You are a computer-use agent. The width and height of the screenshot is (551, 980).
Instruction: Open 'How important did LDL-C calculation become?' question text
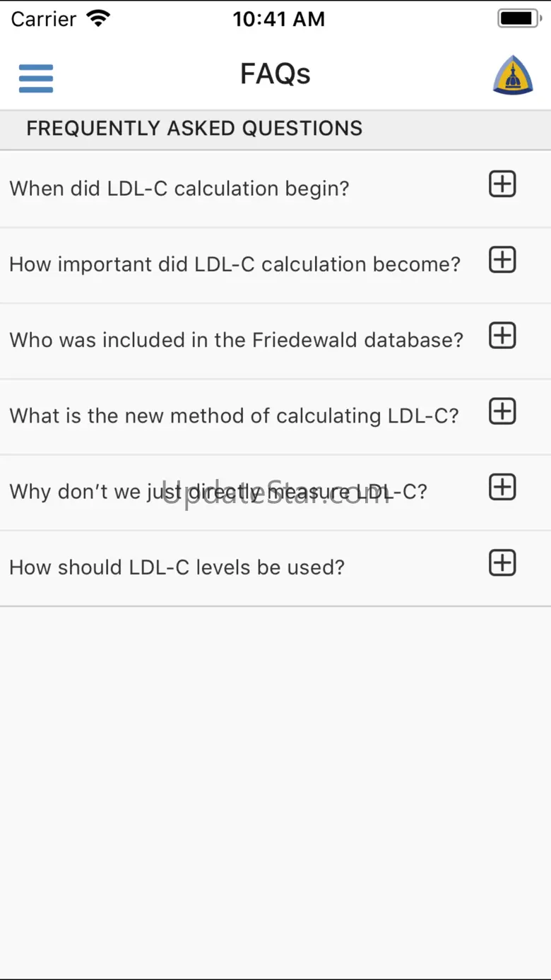point(235,264)
